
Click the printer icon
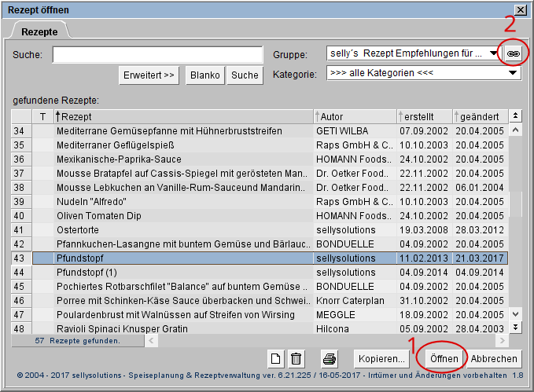coord(330,359)
